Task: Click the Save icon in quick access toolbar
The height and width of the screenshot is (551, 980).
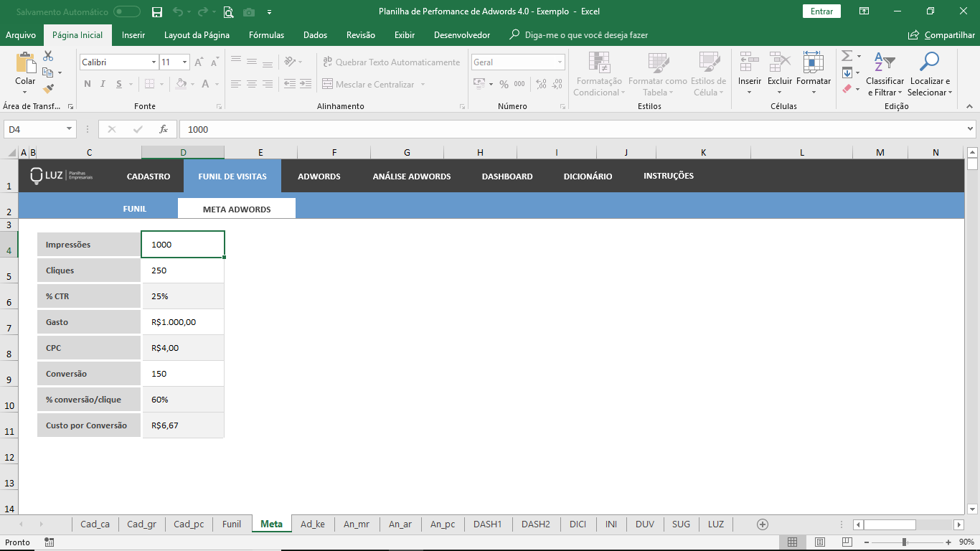Action: [x=157, y=11]
